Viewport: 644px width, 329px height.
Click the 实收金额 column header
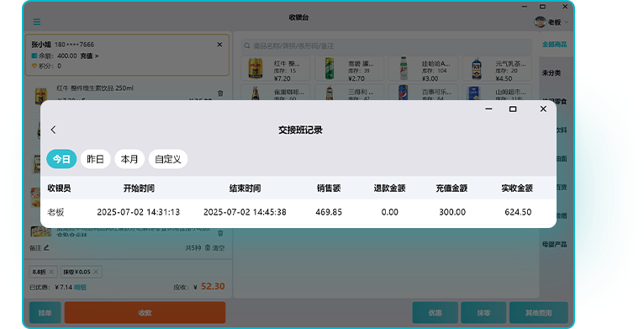[x=517, y=188]
